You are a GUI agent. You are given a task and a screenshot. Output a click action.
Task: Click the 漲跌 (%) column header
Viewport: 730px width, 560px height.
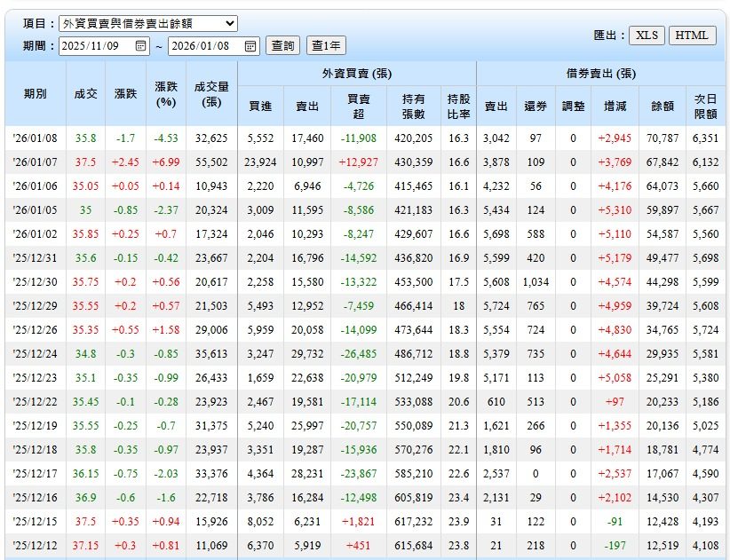click(x=166, y=94)
